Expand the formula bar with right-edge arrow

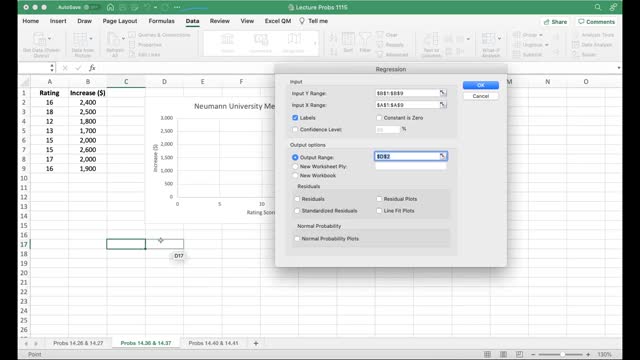pos(619,68)
